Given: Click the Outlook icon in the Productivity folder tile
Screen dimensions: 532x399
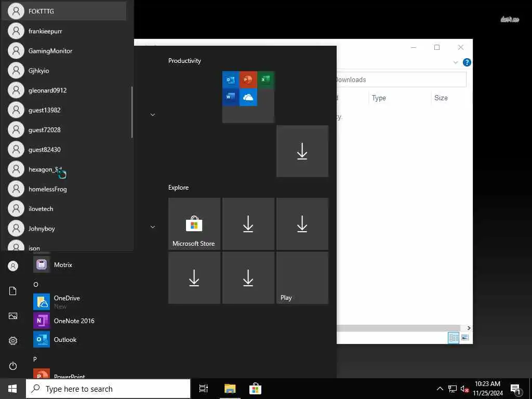Looking at the screenshot, I should [231, 79].
